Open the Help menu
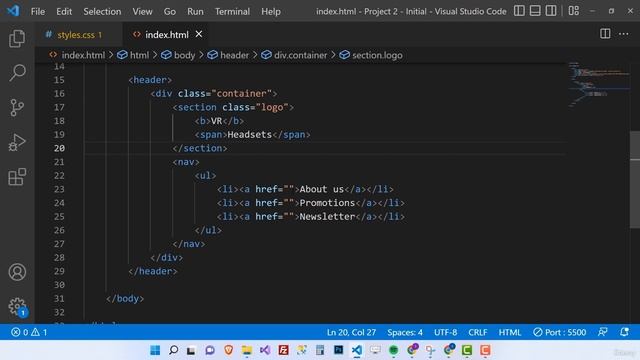The height and width of the screenshot is (360, 640). click(x=271, y=11)
